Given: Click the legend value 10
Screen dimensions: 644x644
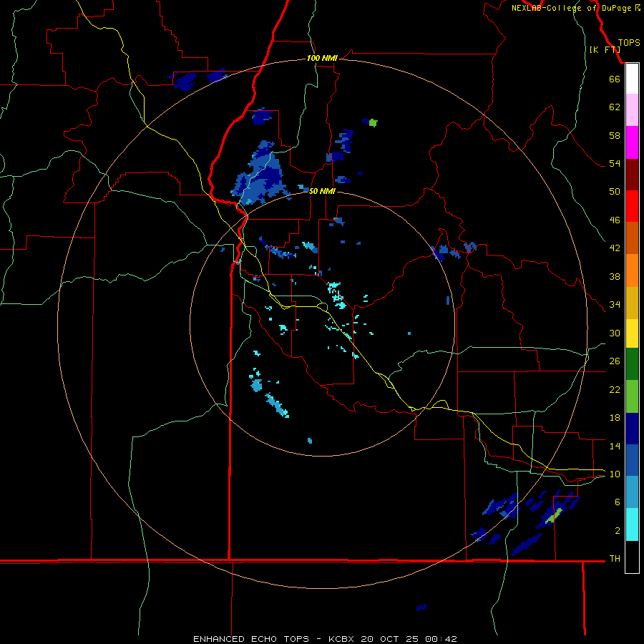Looking at the screenshot, I should coord(615,474).
